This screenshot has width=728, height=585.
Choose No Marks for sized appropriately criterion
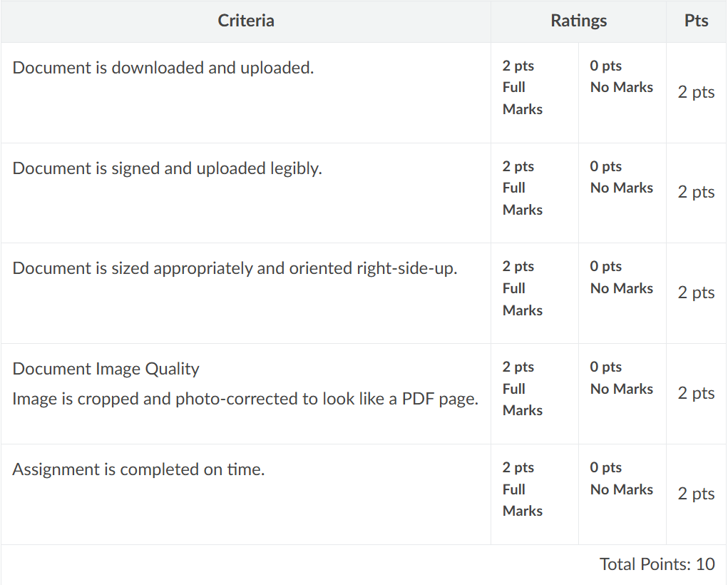(x=621, y=278)
